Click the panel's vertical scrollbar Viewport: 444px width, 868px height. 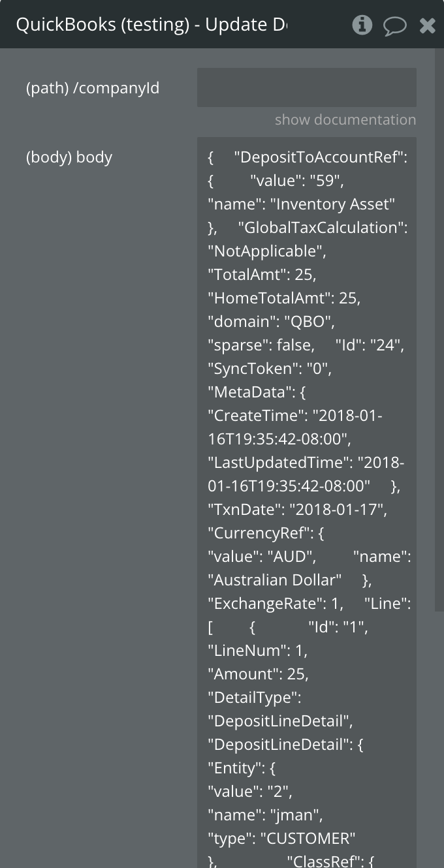[439, 326]
